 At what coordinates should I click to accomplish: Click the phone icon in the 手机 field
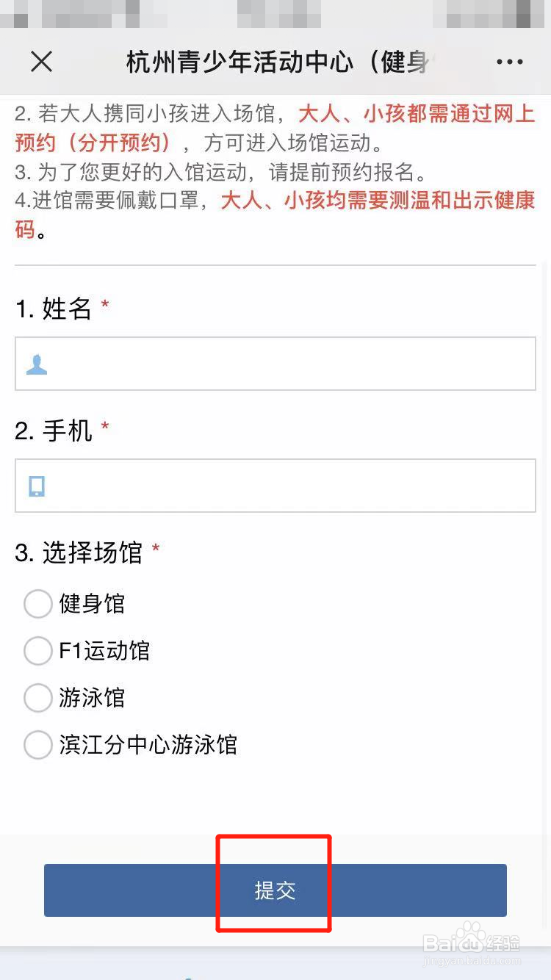pyautogui.click(x=37, y=486)
